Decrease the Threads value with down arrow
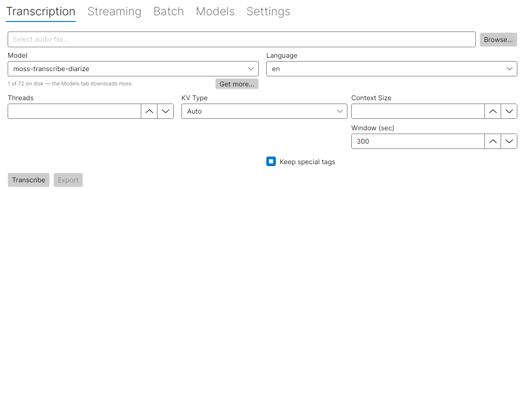 click(x=166, y=111)
